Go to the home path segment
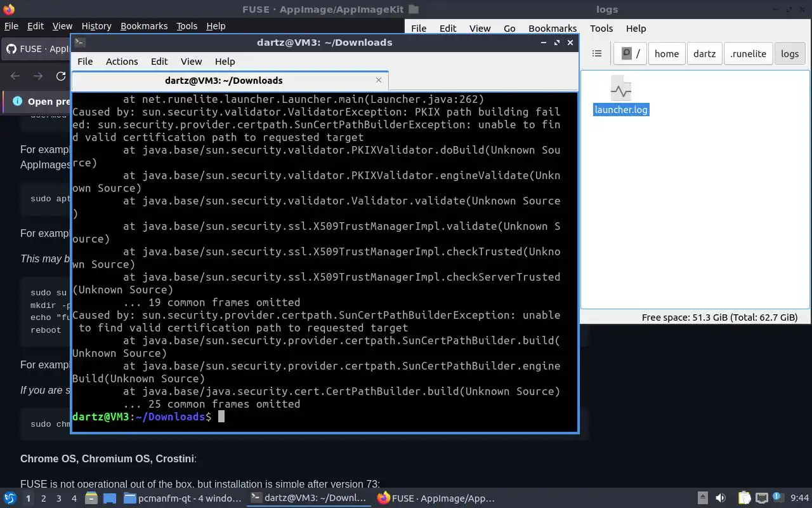This screenshot has width=812, height=508. point(667,54)
